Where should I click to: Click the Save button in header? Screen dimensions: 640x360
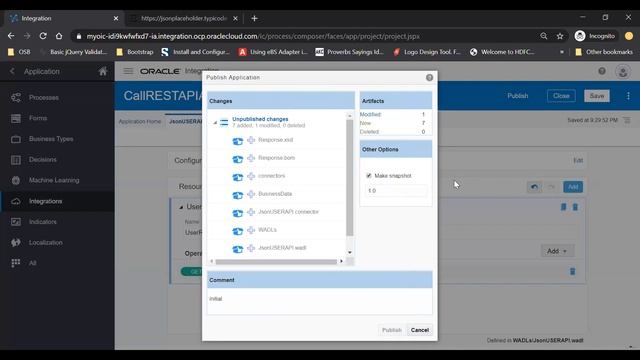pyautogui.click(x=597, y=96)
